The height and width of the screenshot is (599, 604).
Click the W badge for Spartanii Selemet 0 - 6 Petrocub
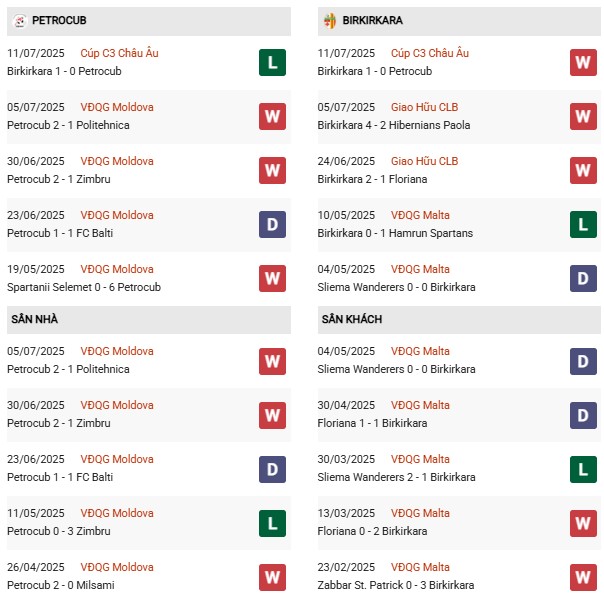pyautogui.click(x=272, y=278)
